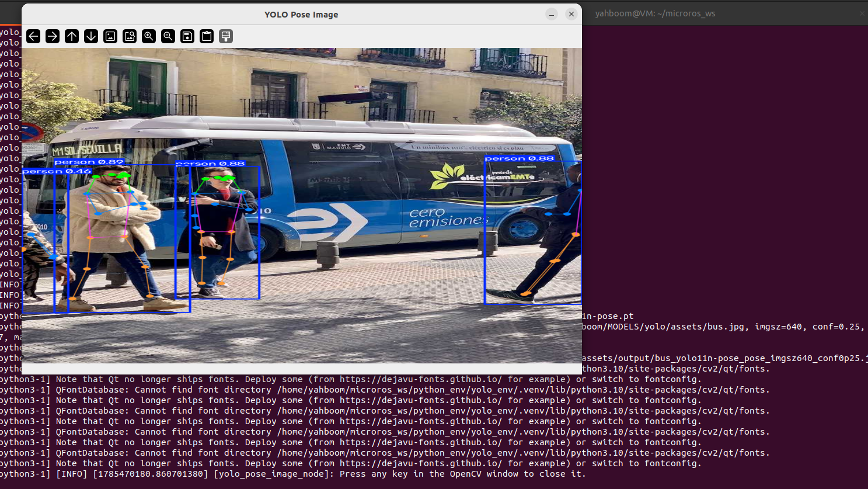The width and height of the screenshot is (868, 489).
Task: Pan the image left with the left arrow
Action: coord(33,36)
